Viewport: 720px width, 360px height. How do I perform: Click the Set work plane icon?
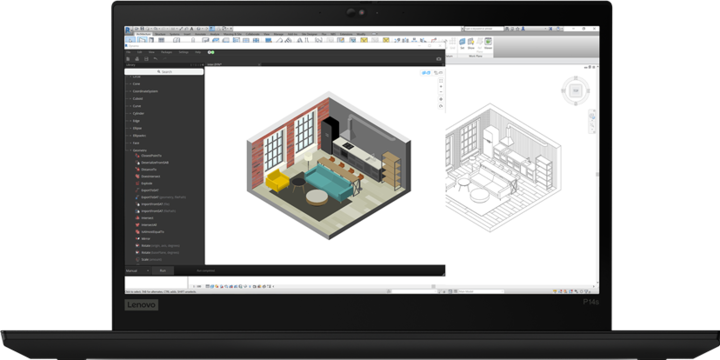[462, 43]
